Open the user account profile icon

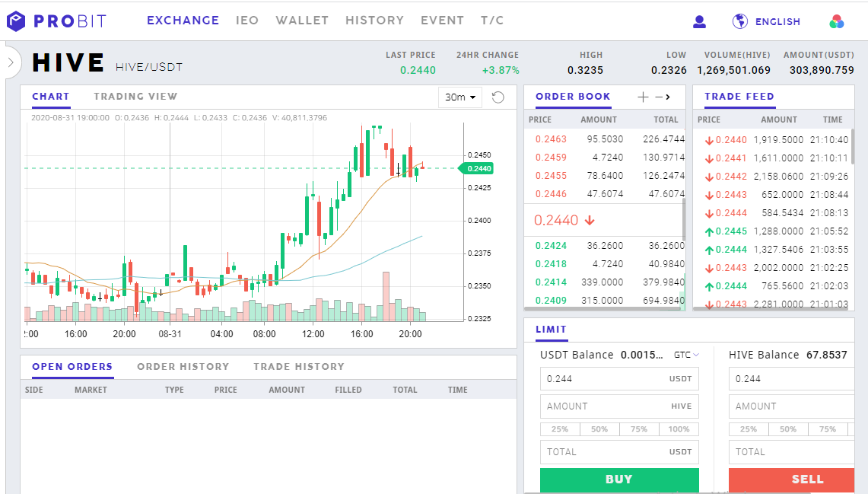click(x=699, y=21)
